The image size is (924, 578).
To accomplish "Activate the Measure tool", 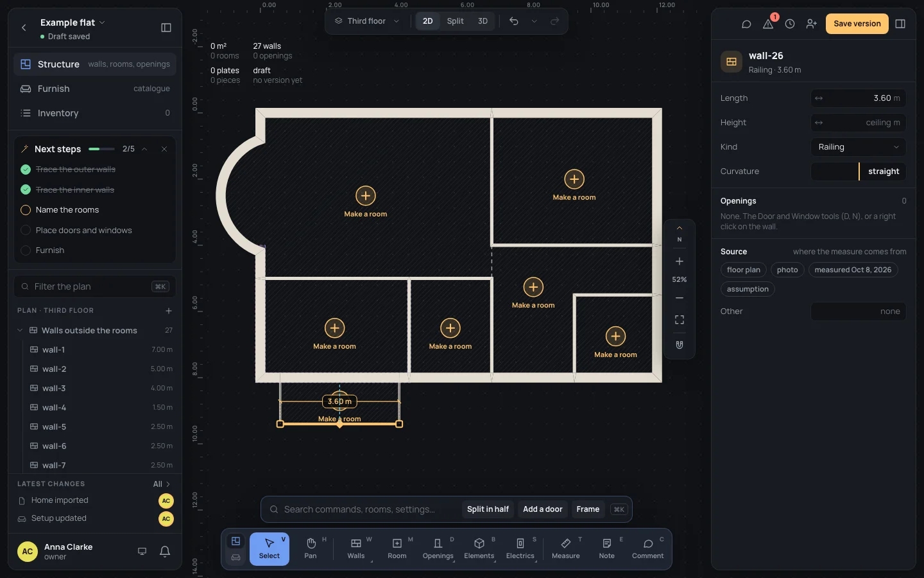I will pos(566,549).
